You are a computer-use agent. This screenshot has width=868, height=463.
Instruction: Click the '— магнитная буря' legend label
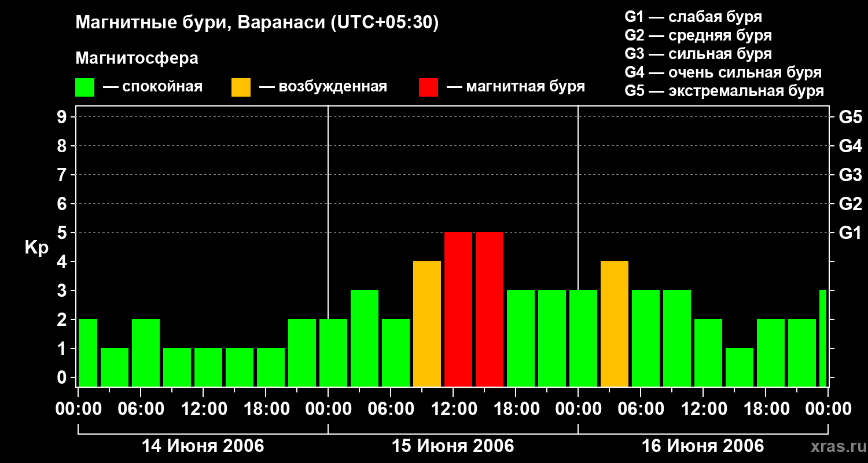[x=516, y=87]
